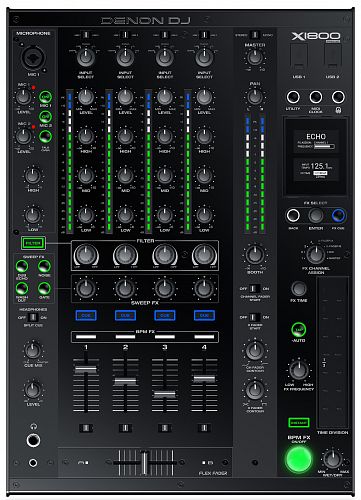361x500 pixels.
Task: Click the channel 2 fader cap
Action: pyautogui.click(x=125, y=382)
